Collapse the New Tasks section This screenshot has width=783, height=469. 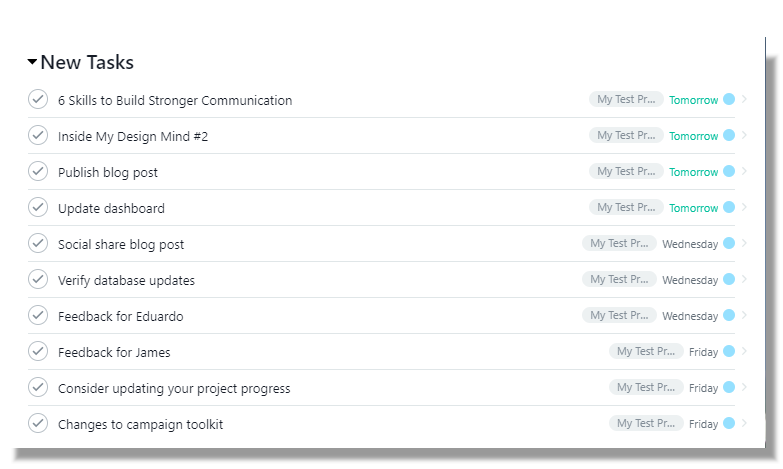point(32,62)
